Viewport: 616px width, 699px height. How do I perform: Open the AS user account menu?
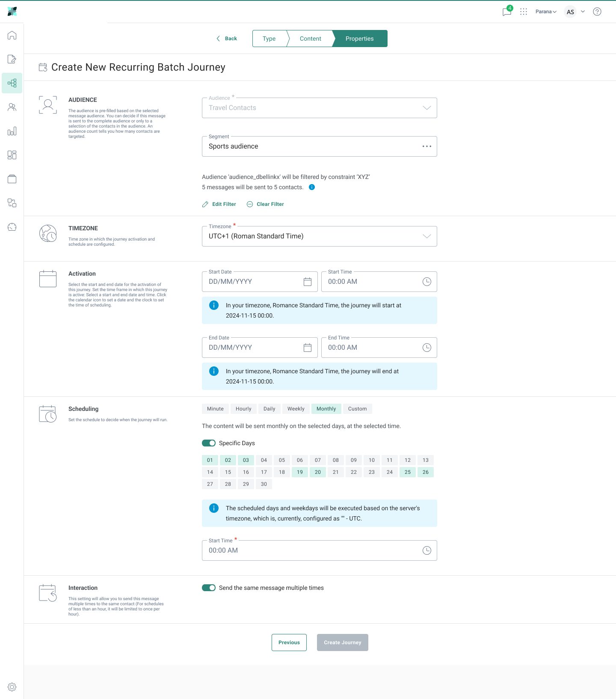[x=574, y=12]
